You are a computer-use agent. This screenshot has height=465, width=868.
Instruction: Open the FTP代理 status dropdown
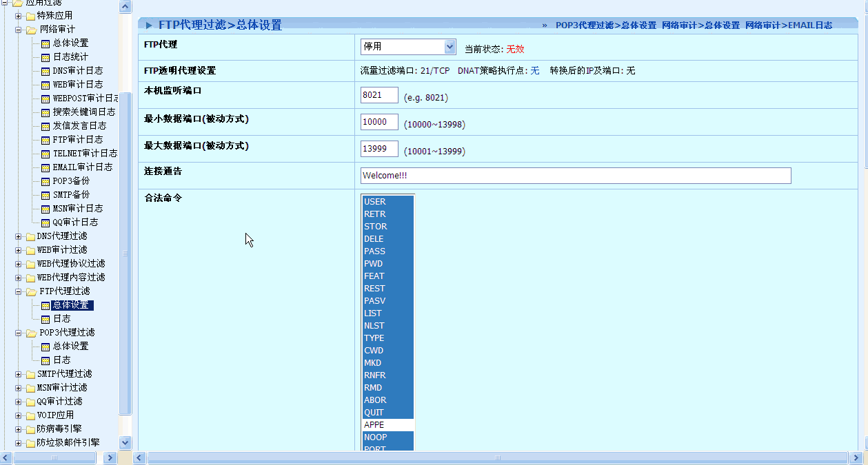(450, 47)
